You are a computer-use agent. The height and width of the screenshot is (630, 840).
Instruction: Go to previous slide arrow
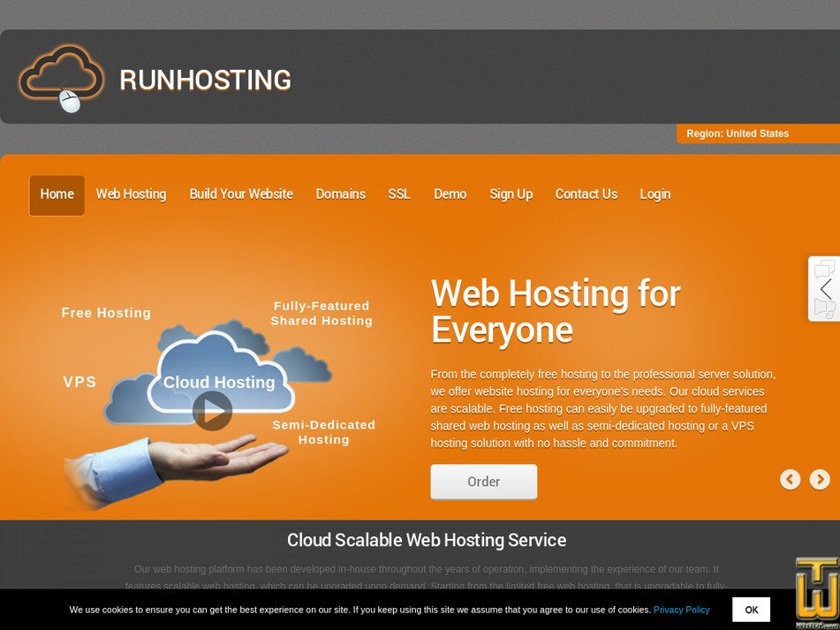click(x=790, y=479)
